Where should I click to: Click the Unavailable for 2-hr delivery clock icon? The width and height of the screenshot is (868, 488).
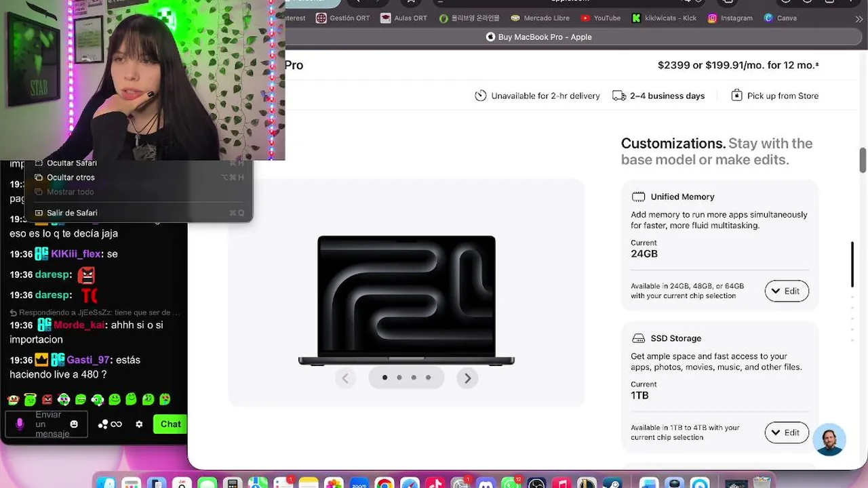click(x=480, y=96)
